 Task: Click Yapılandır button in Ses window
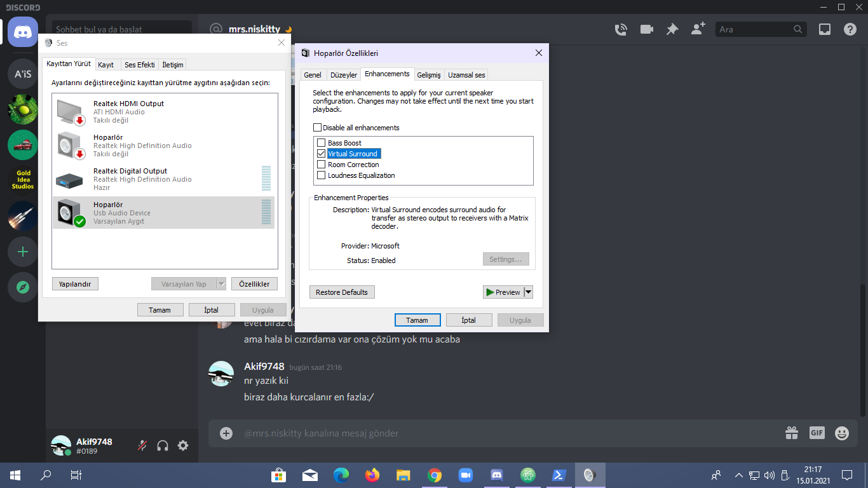click(x=75, y=284)
